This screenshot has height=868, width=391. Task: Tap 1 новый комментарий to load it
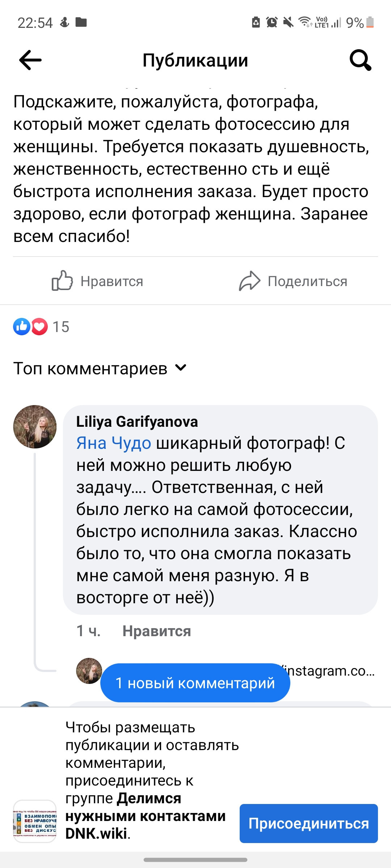pos(195,684)
